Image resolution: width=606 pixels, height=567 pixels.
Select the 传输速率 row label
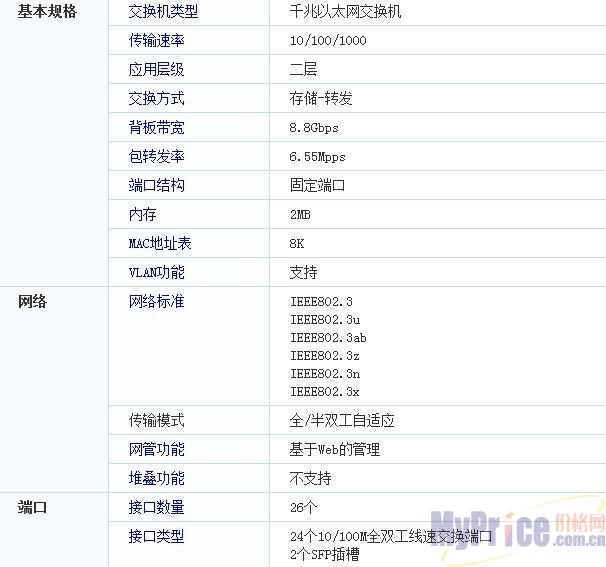coord(156,41)
